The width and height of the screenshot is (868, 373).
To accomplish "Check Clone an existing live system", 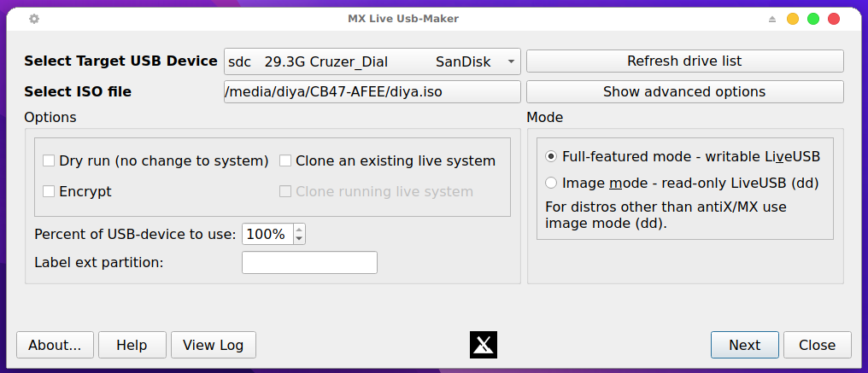I will (x=285, y=161).
